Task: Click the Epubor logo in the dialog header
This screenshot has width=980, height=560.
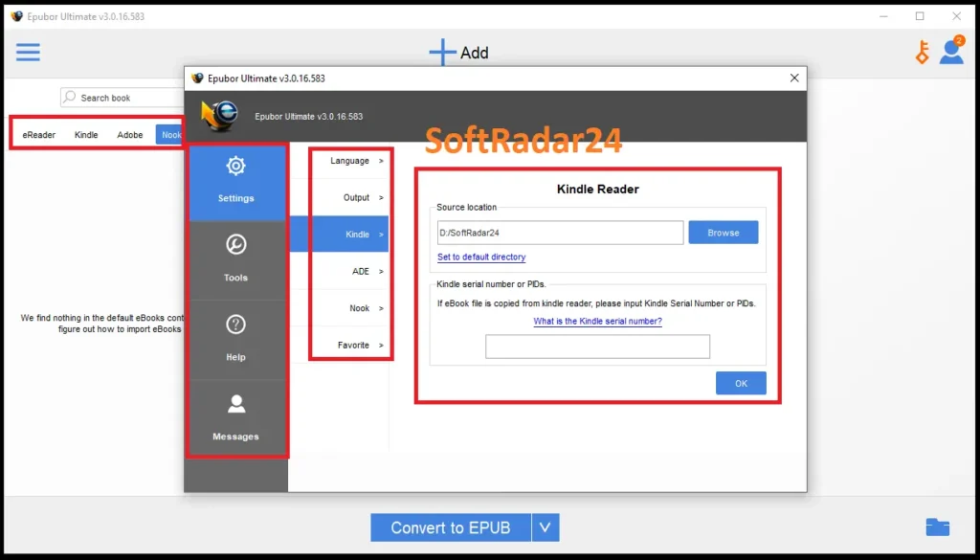Action: pos(218,116)
